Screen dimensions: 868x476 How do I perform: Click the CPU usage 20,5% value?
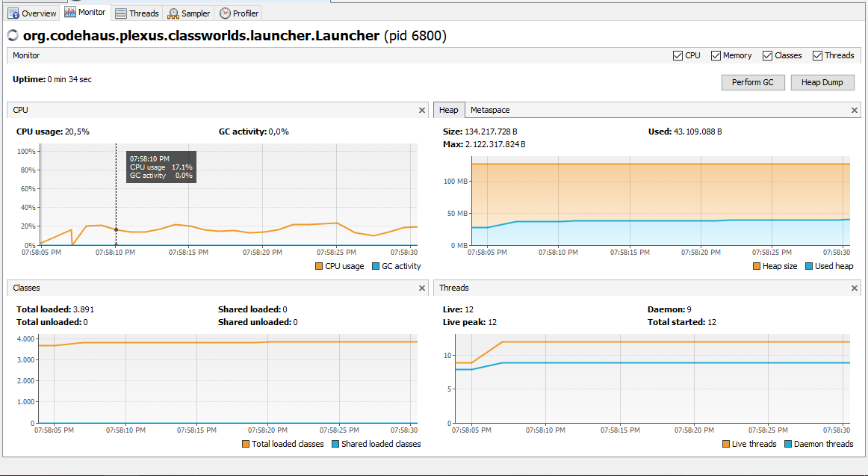[78, 132]
